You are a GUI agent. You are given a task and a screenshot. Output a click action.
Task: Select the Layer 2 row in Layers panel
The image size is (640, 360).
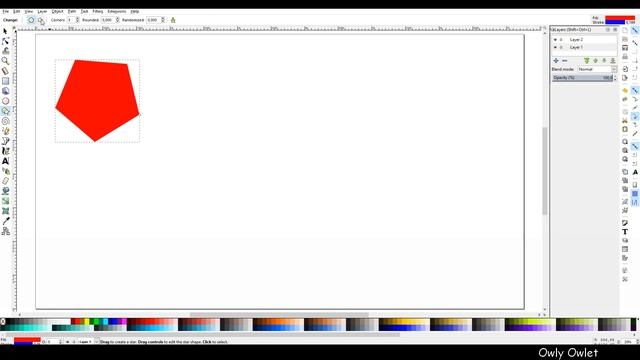584,40
